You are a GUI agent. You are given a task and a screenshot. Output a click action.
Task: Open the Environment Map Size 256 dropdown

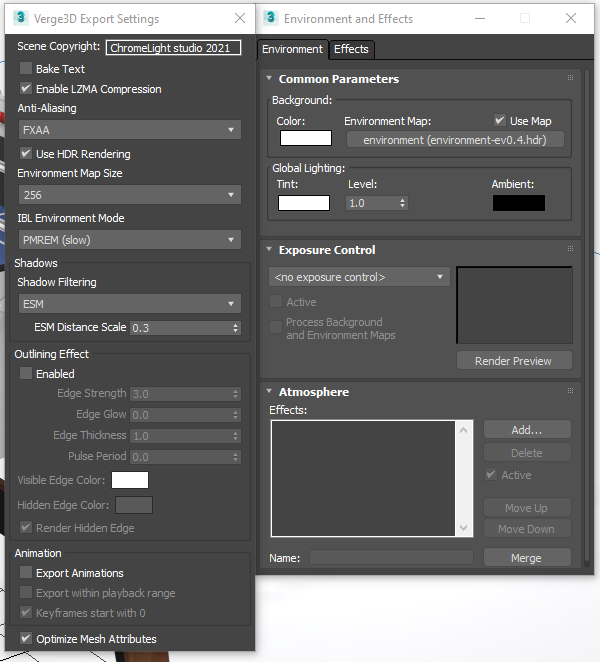[x=130, y=195]
